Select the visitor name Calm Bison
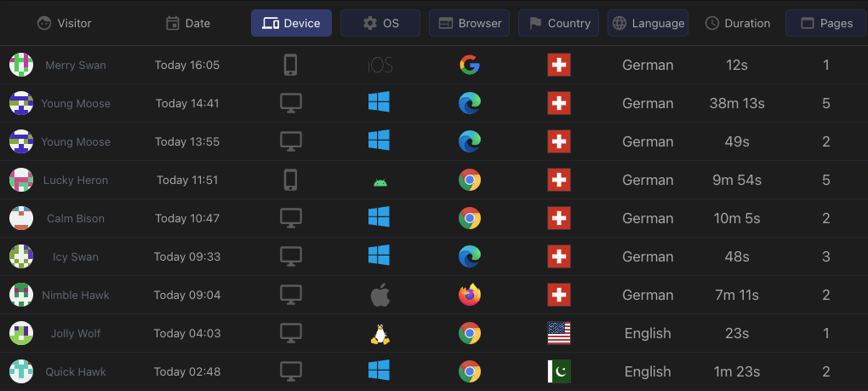This screenshot has width=868, height=391. point(76,218)
